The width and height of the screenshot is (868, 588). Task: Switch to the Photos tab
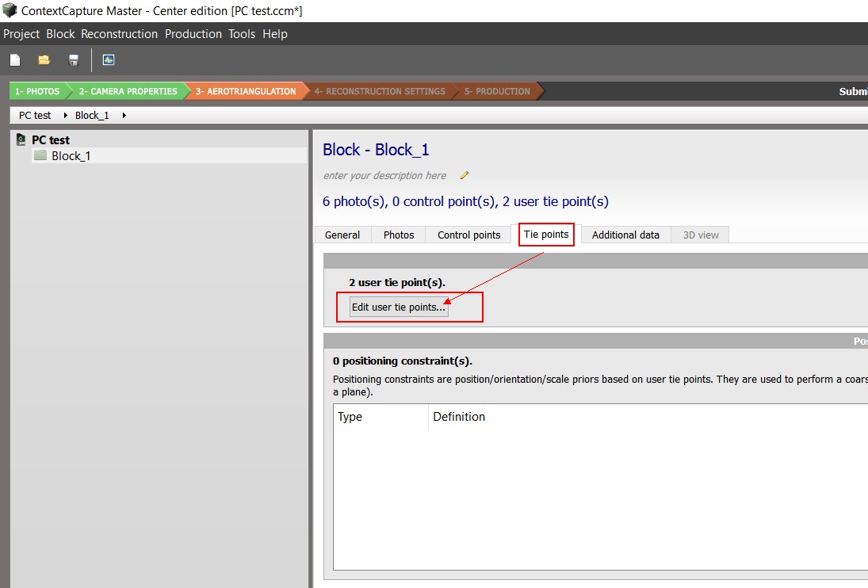(399, 235)
